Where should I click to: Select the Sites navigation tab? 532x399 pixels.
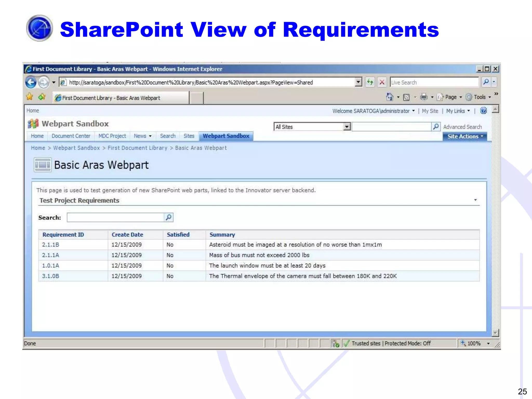point(189,136)
